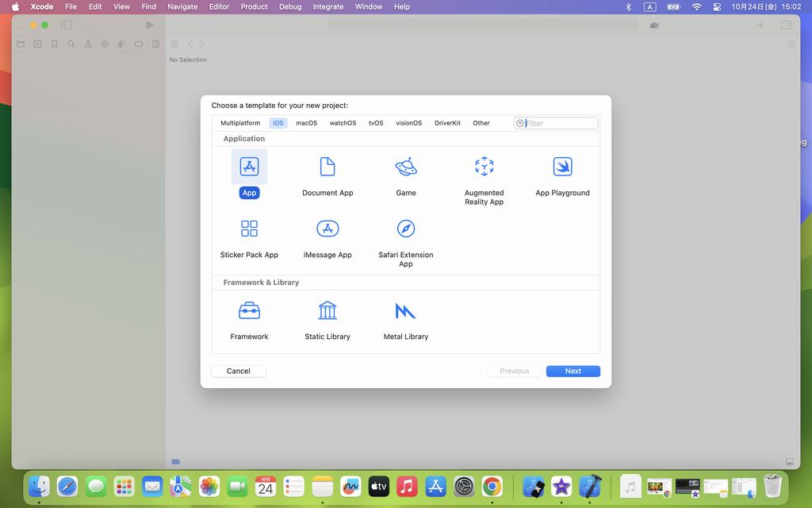Pick the Safari Extension App template
812x508 pixels.
pos(406,229)
